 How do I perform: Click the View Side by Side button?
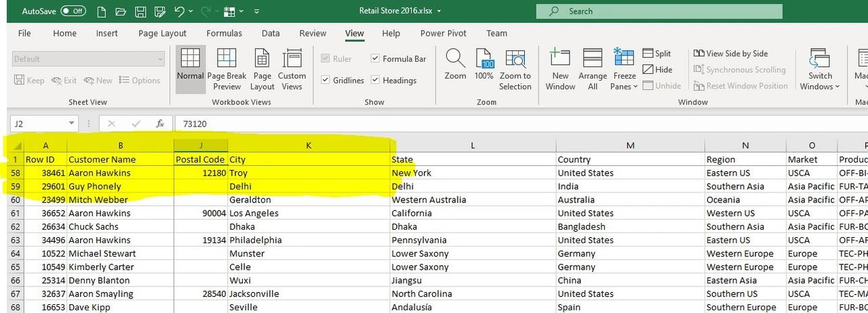pyautogui.click(x=731, y=54)
